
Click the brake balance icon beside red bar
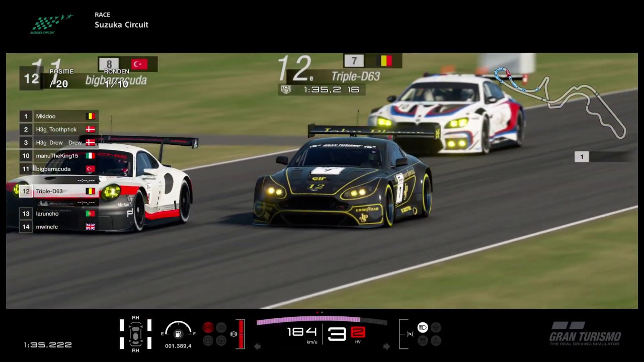click(233, 334)
